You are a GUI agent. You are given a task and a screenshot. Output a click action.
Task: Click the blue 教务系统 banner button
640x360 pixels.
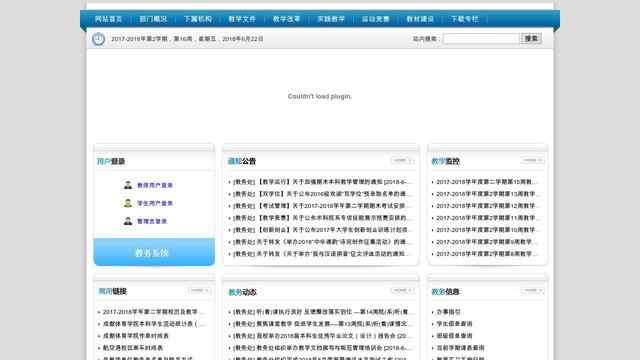[x=154, y=252]
